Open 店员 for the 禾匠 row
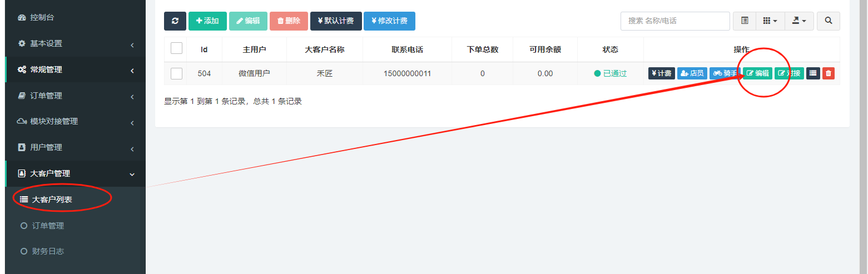The height and width of the screenshot is (274, 868). (692, 73)
